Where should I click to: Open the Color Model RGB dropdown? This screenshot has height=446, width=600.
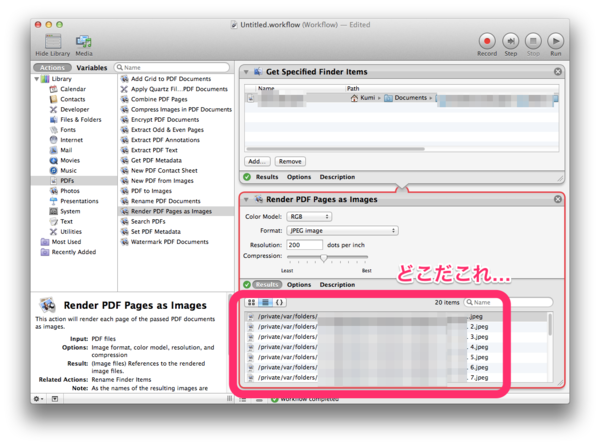(309, 216)
